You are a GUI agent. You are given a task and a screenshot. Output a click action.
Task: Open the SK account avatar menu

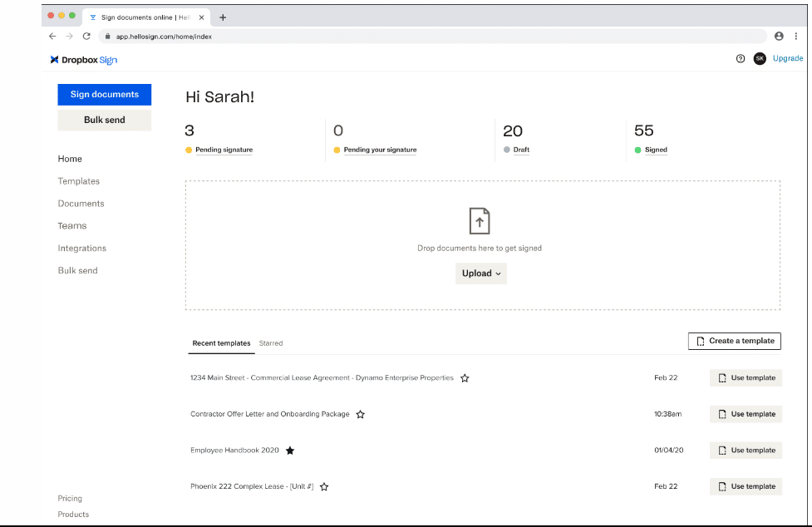point(759,58)
